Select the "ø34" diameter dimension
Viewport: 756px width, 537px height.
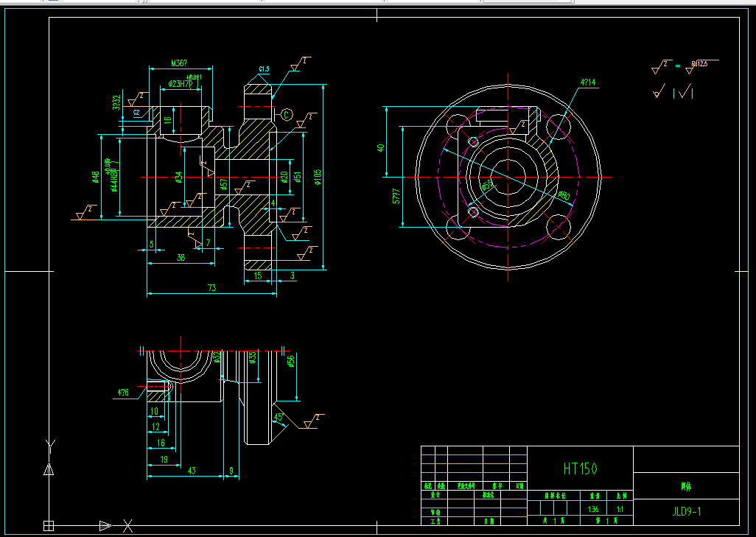pos(179,178)
